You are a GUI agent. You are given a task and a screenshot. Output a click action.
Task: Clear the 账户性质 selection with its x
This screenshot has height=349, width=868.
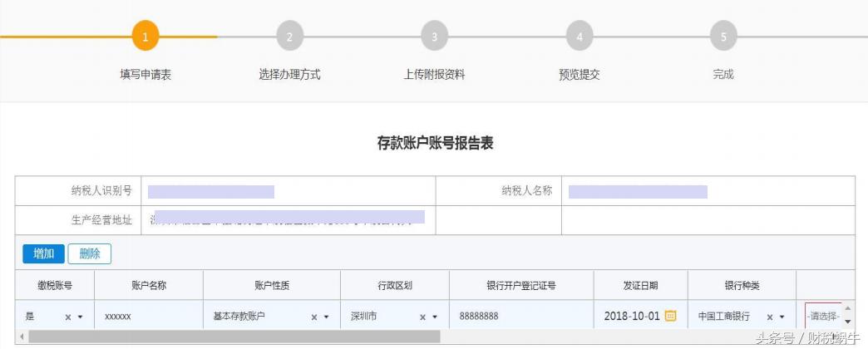click(314, 317)
